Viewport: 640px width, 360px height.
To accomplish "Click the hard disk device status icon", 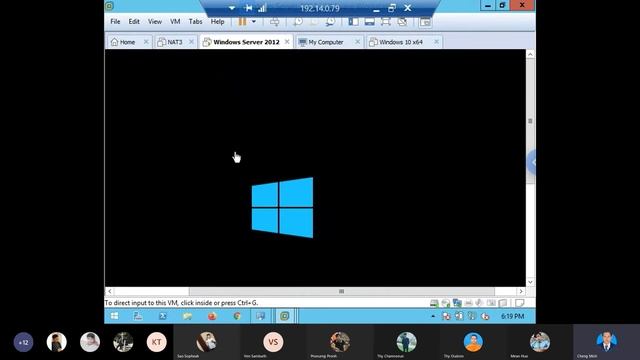I will coord(434,303).
